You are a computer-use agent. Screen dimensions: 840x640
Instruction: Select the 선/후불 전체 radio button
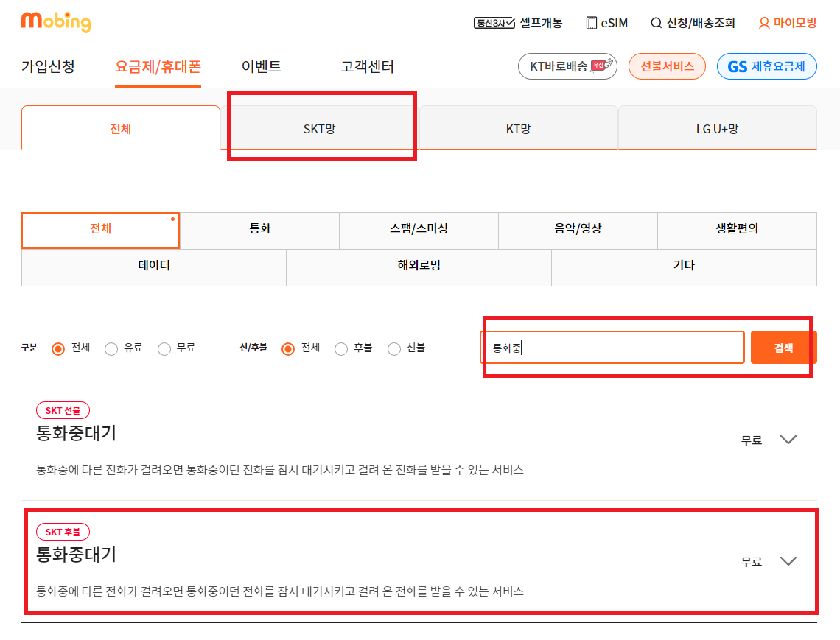tap(287, 349)
